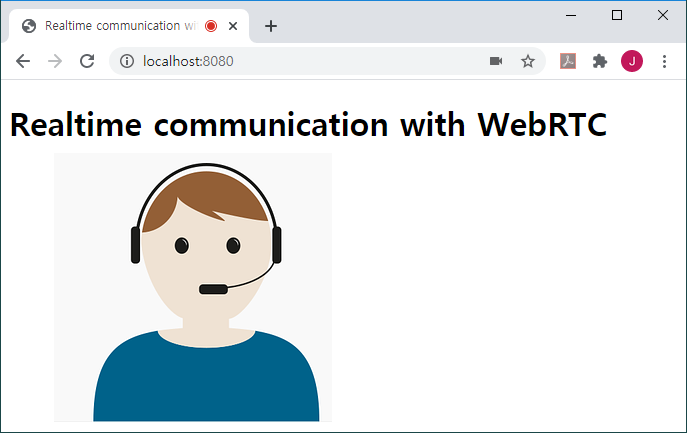This screenshot has width=687, height=433.
Task: Open the profile avatar J
Action: click(632, 61)
